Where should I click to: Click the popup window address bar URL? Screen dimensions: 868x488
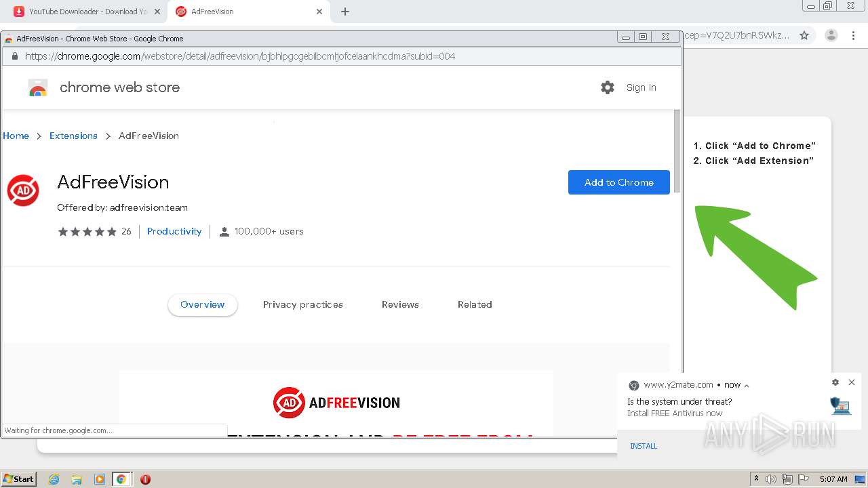pyautogui.click(x=240, y=56)
